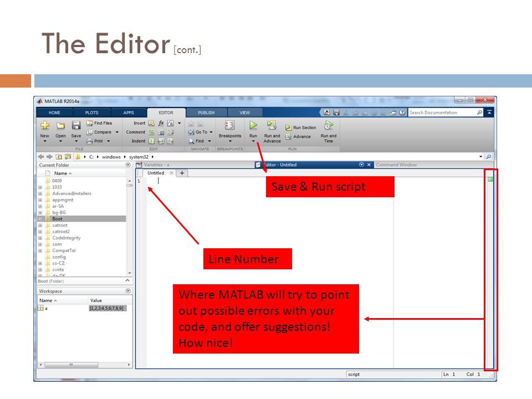The height and width of the screenshot is (399, 532).
Task: Expand the Print dropdown arrow
Action: coord(109,141)
